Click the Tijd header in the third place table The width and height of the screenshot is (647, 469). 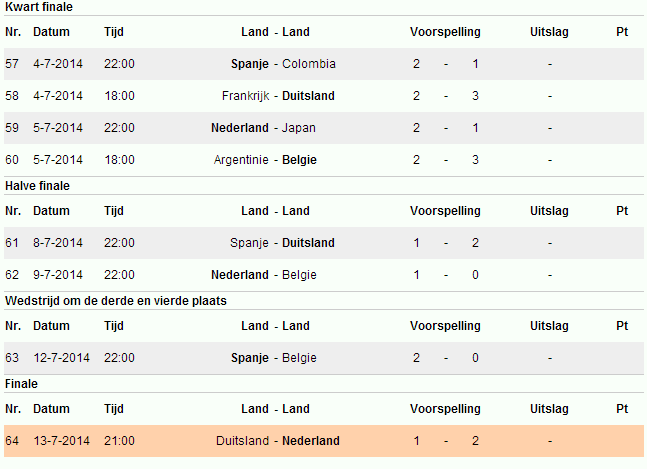pyautogui.click(x=113, y=326)
